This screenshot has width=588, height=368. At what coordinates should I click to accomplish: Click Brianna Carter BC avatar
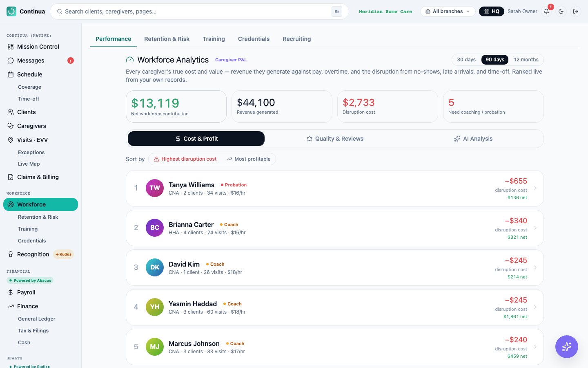click(x=155, y=228)
